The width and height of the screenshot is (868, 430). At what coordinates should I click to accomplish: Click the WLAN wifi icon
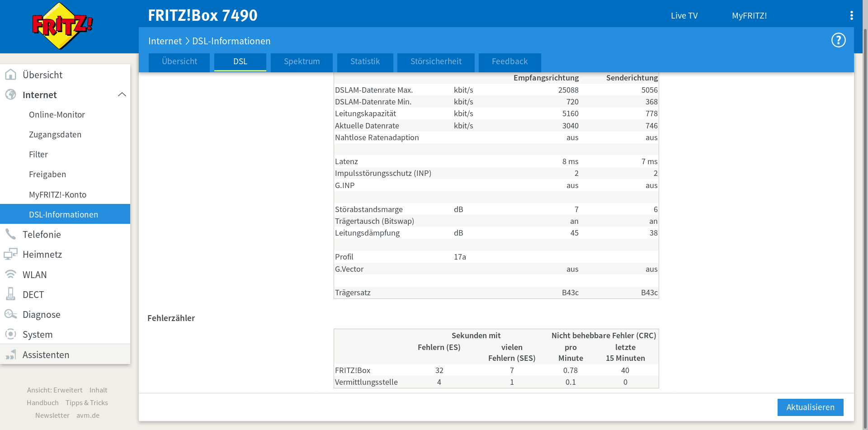coord(10,274)
